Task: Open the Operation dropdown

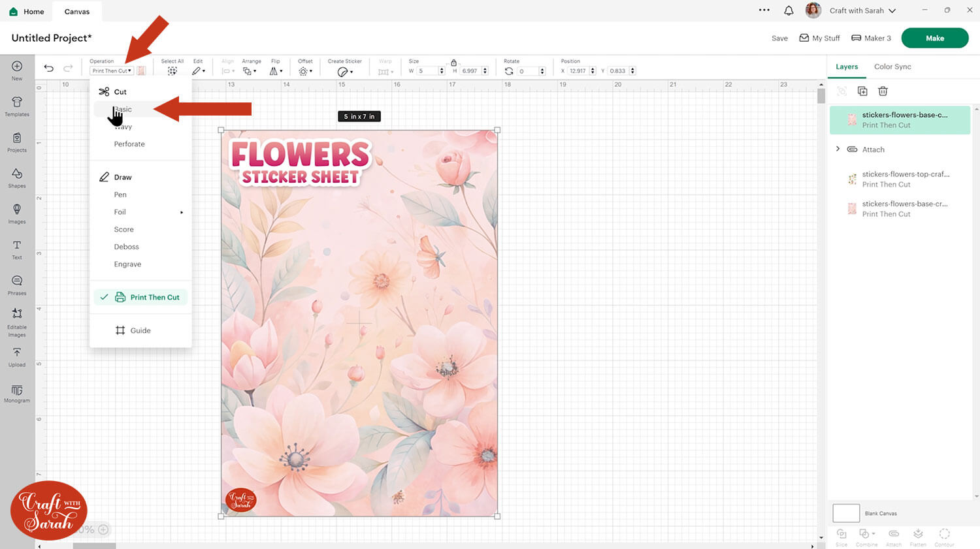Action: click(x=112, y=71)
